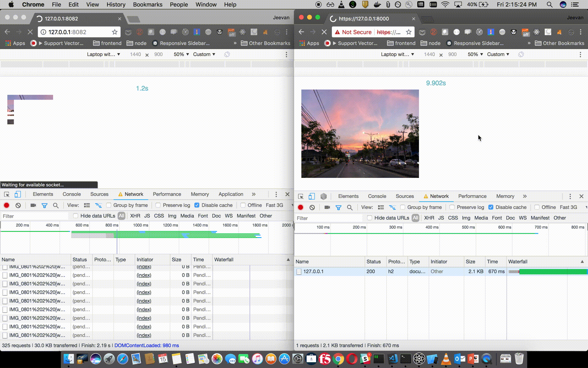Open 50% zoom dropdown in right window
Image resolution: width=588 pixels, height=368 pixels.
(x=475, y=54)
